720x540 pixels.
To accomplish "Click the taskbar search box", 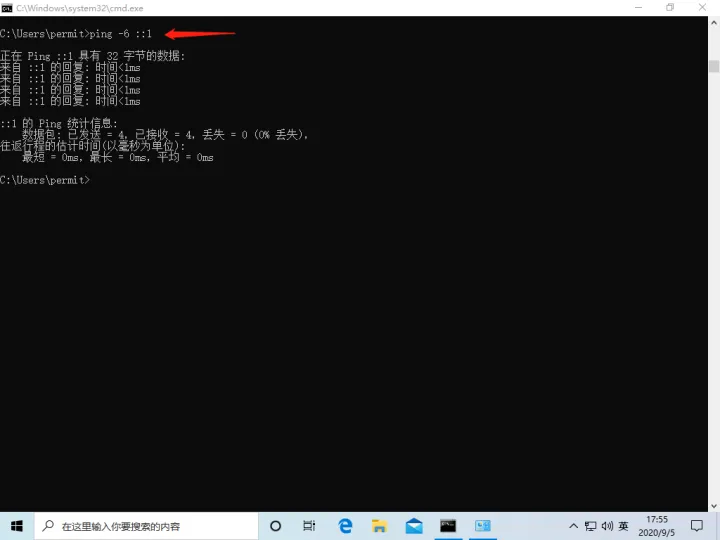I will (146, 526).
